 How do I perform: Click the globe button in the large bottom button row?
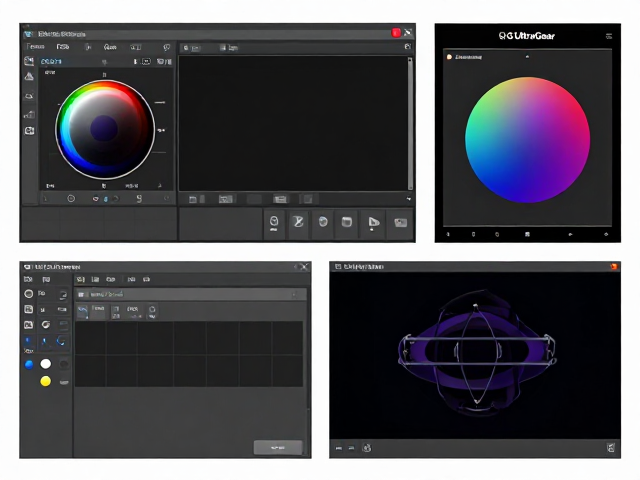323,222
